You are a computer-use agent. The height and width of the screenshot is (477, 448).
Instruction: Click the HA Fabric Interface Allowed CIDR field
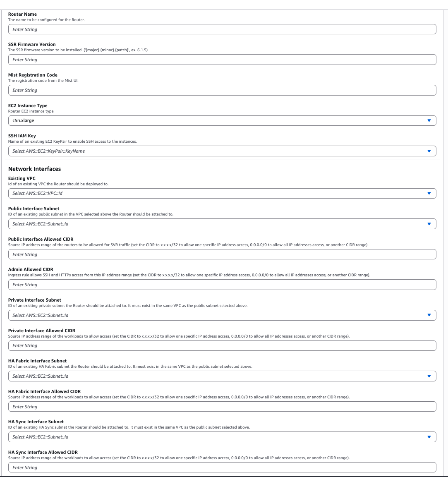[222, 406]
